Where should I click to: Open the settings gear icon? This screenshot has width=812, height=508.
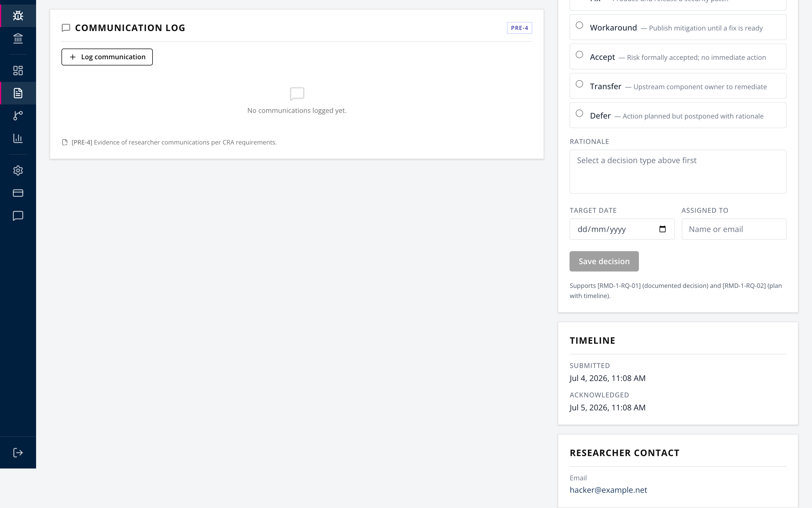coord(18,170)
